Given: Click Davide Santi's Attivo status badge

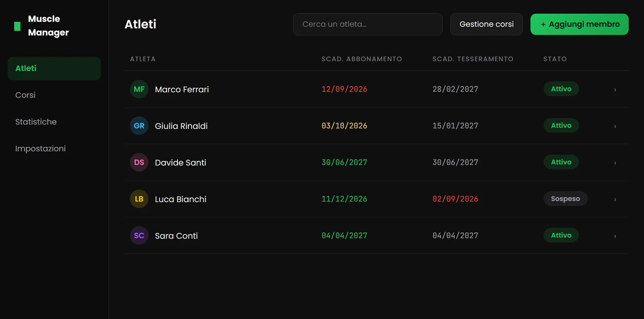Looking at the screenshot, I should coord(561,162).
